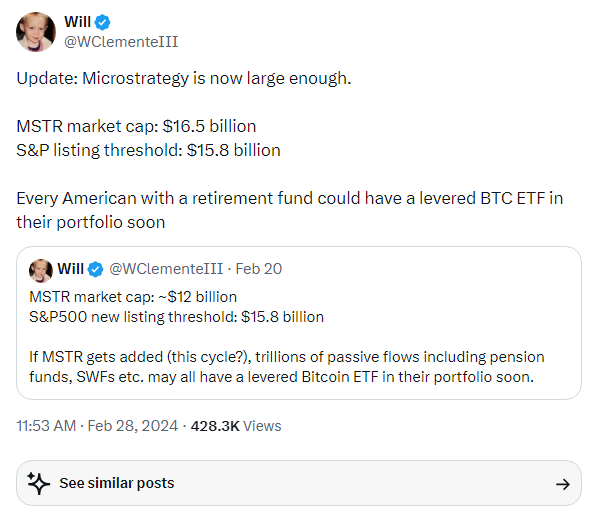Click the sparkle icon in See similar posts
The height and width of the screenshot is (514, 598).
click(x=39, y=483)
